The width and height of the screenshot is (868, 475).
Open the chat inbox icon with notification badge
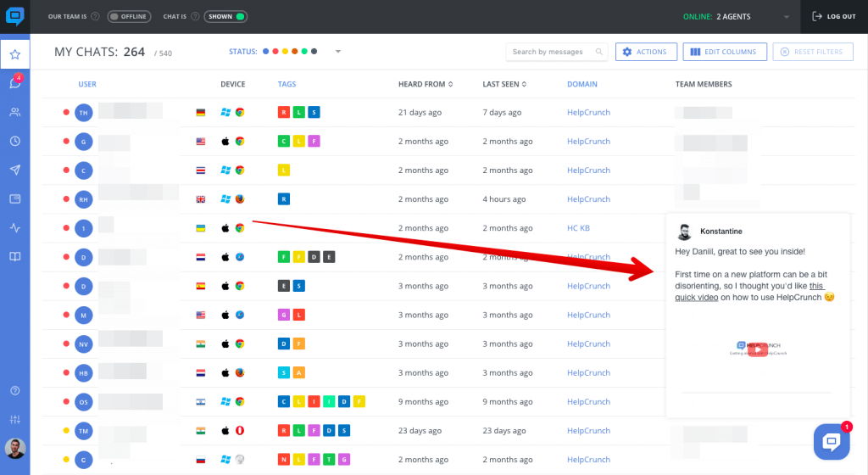click(x=15, y=82)
